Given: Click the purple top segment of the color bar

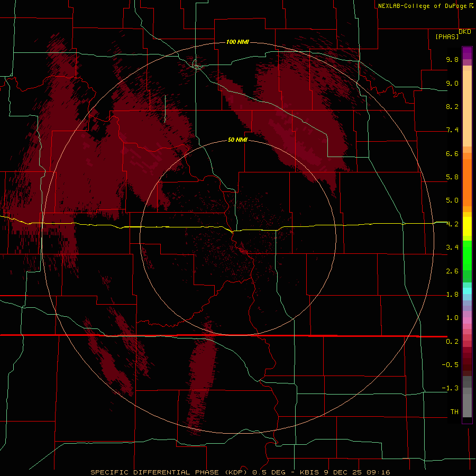Looking at the screenshot, I should (x=467, y=53).
